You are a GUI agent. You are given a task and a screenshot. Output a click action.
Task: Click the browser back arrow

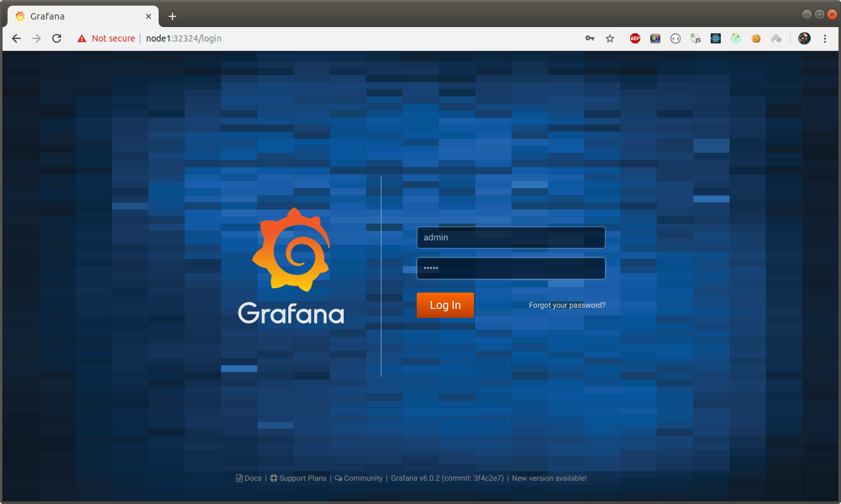(17, 38)
